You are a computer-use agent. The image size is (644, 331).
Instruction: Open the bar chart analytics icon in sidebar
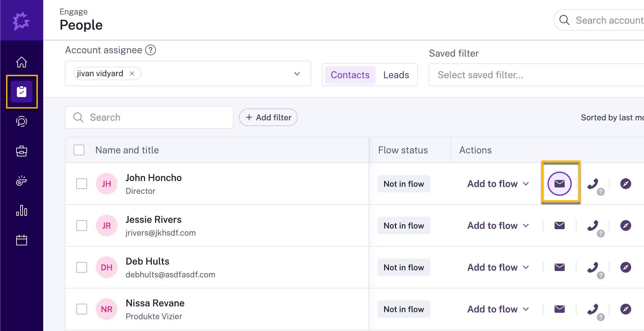point(22,210)
